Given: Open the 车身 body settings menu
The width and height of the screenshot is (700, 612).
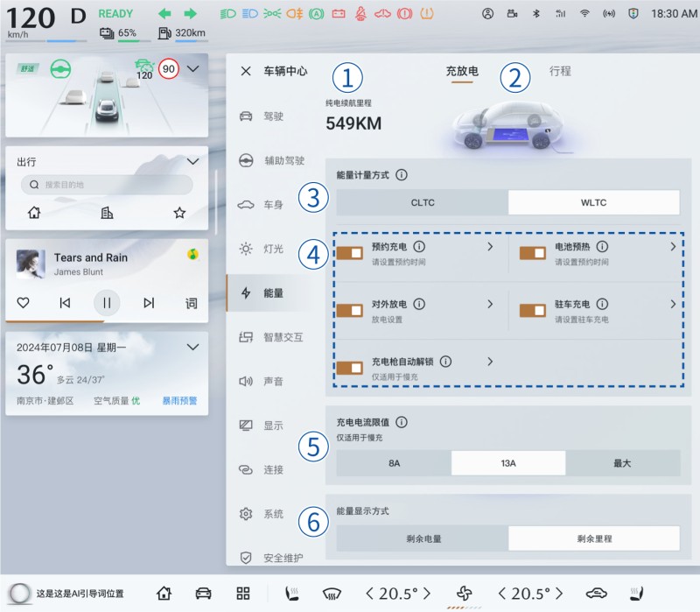Looking at the screenshot, I should click(261, 205).
